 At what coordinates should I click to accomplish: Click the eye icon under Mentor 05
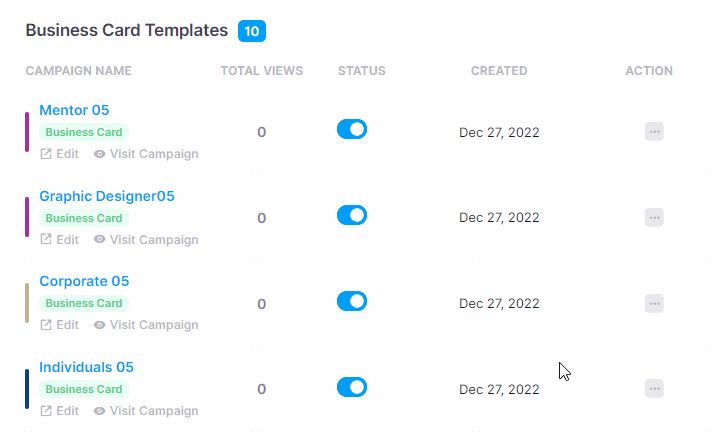tap(99, 154)
